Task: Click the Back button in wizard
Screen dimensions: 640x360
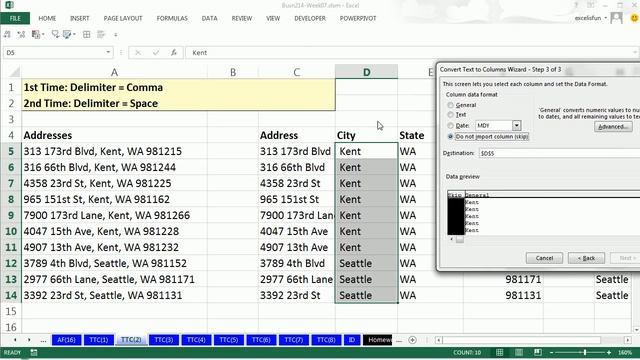Action: click(x=586, y=258)
